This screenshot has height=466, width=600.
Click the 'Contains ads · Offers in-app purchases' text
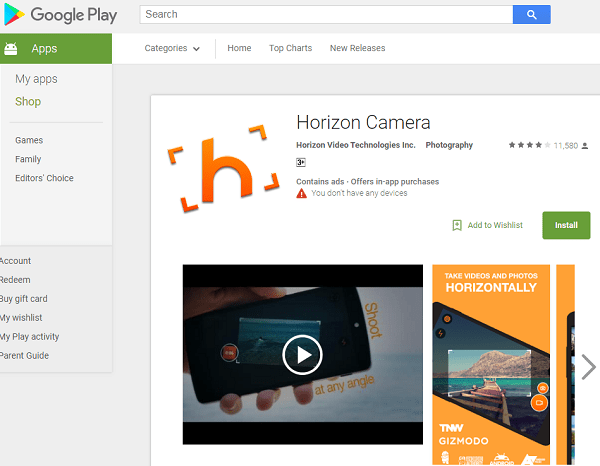(367, 181)
